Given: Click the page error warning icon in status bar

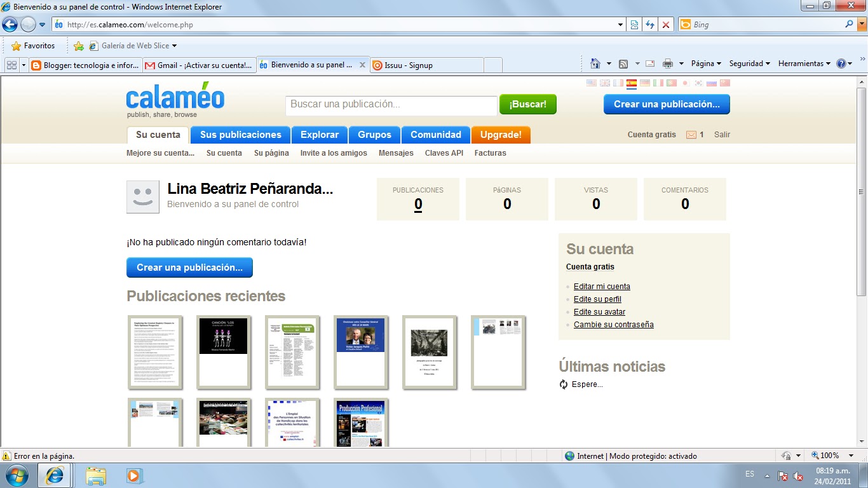Looking at the screenshot, I should point(6,456).
